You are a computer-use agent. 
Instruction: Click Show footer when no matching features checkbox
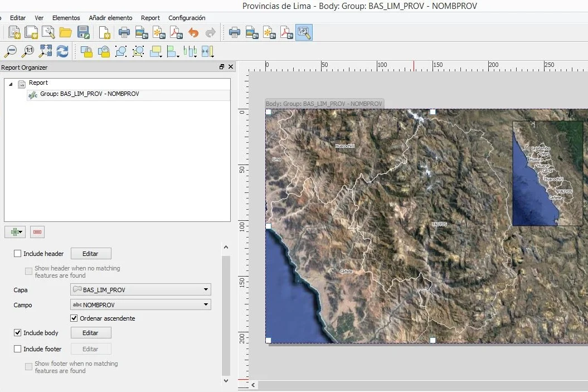click(x=28, y=366)
